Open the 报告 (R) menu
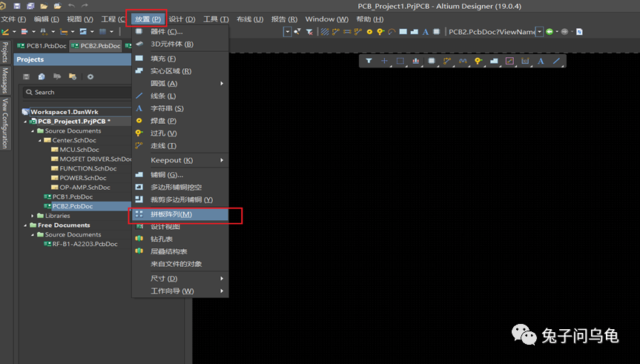This screenshot has height=364, width=640. click(284, 19)
